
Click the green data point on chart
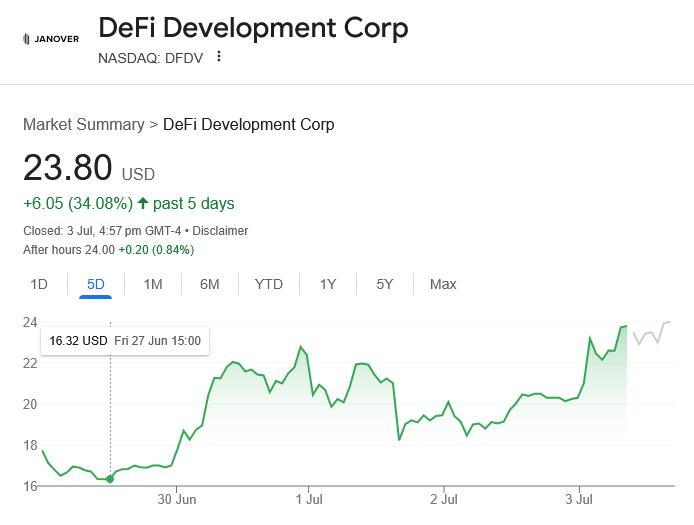[x=110, y=479]
